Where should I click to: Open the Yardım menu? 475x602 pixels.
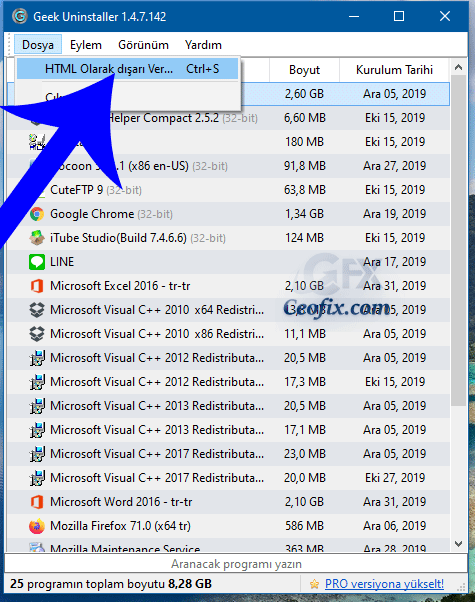pyautogui.click(x=203, y=45)
